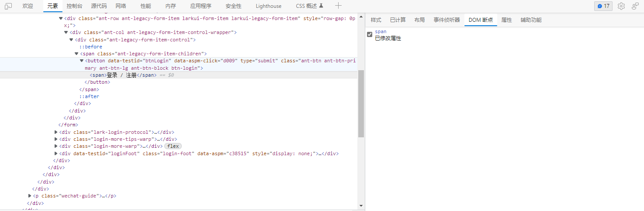
Task: Click the span breakpoint element link
Action: coord(381,32)
